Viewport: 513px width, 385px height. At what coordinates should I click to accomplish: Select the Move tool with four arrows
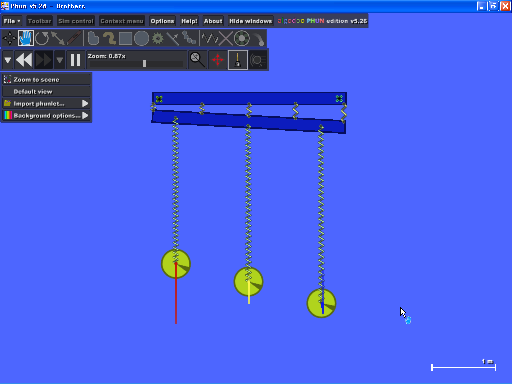click(9, 39)
